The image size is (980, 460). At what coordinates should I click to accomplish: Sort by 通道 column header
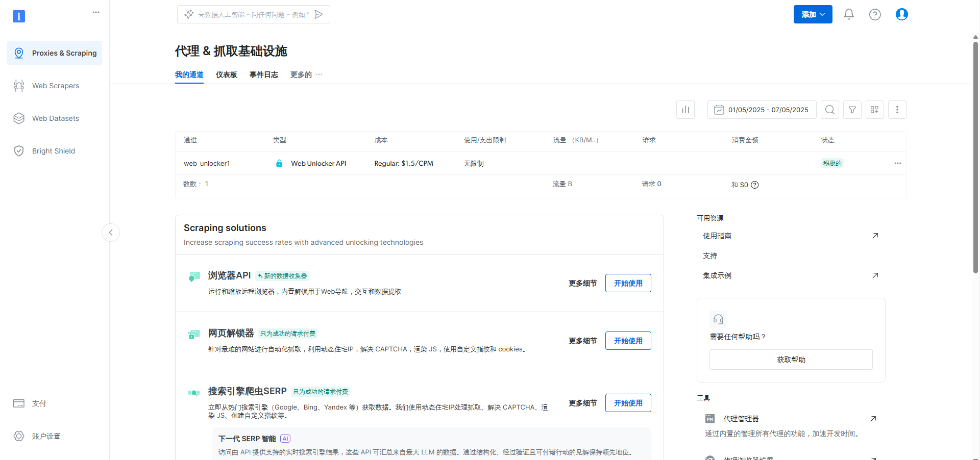(190, 140)
